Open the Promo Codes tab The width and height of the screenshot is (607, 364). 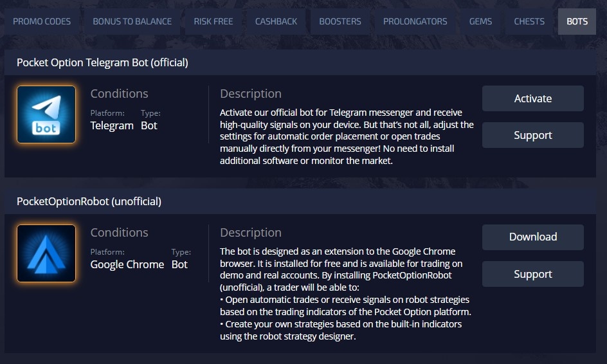pyautogui.click(x=42, y=21)
